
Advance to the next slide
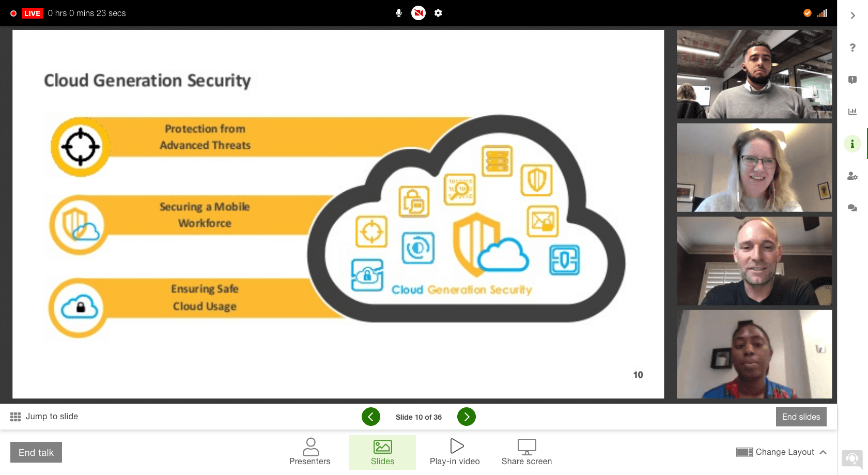(467, 417)
